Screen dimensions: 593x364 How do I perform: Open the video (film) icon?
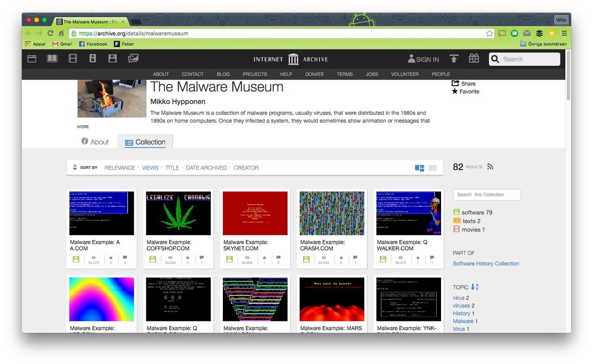[73, 58]
